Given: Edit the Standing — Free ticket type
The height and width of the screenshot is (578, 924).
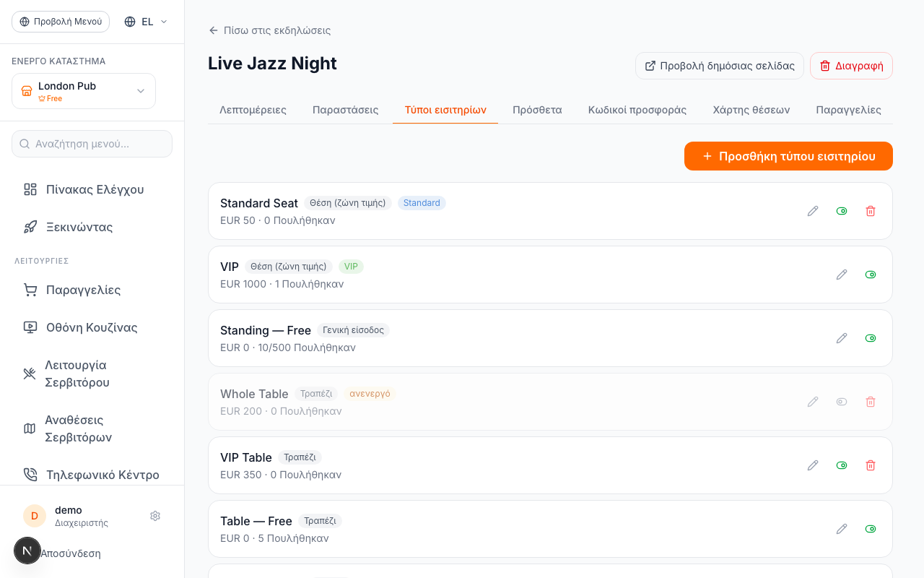Looking at the screenshot, I should pyautogui.click(x=842, y=338).
